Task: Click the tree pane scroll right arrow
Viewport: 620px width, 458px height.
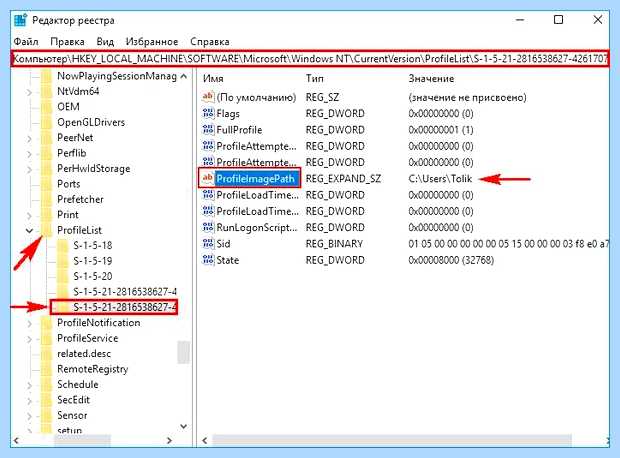Action: point(169,440)
